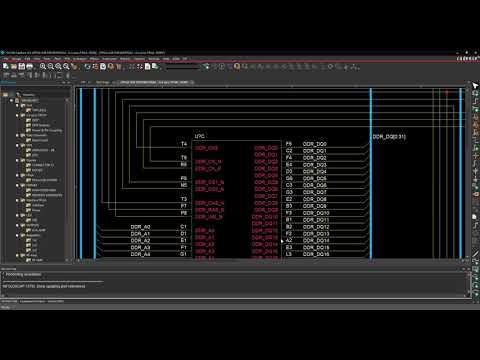Image resolution: width=480 pixels, height=360 pixels.
Task: Click the Zoom Out magnifier icon
Action: coord(51,67)
